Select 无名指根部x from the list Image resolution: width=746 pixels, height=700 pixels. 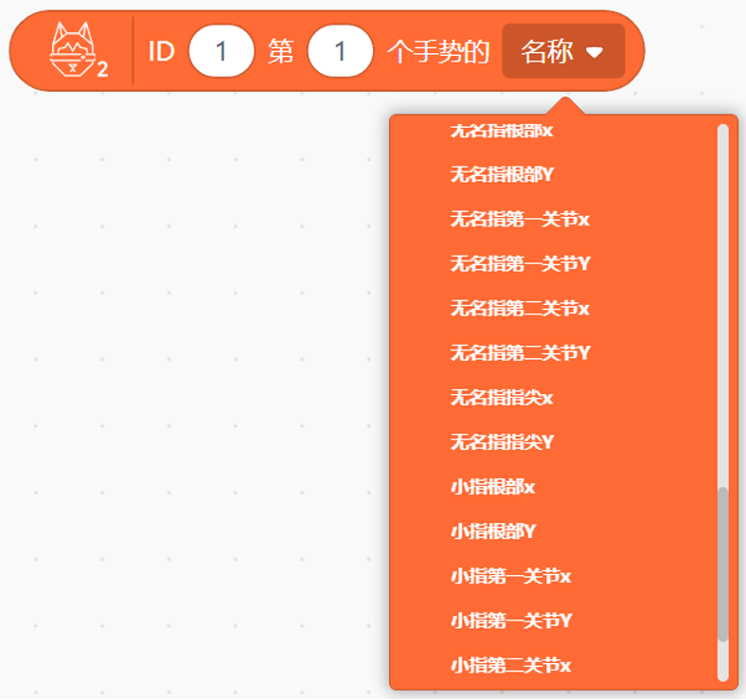click(x=502, y=131)
